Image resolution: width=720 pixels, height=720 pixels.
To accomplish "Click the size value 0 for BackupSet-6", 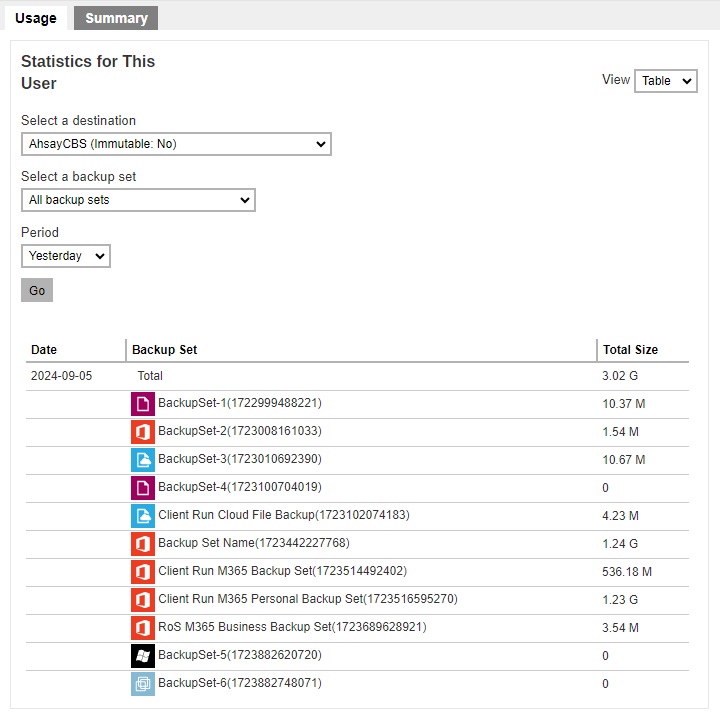I will pyautogui.click(x=605, y=684).
